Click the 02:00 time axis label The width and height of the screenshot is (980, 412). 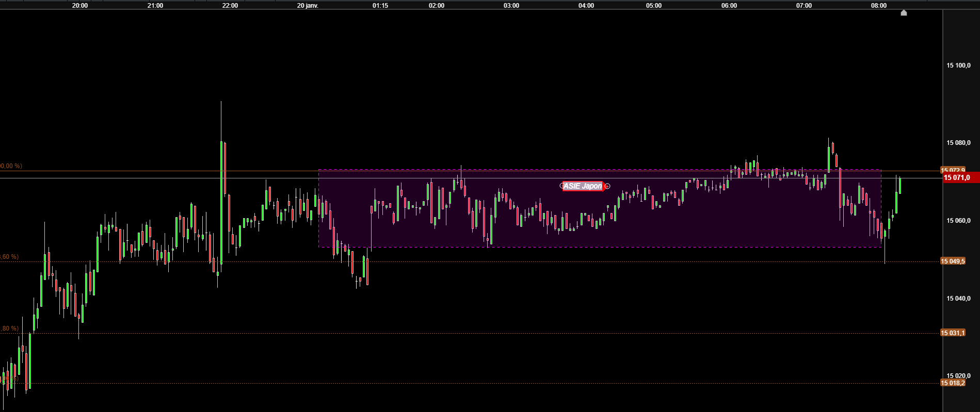tap(437, 6)
